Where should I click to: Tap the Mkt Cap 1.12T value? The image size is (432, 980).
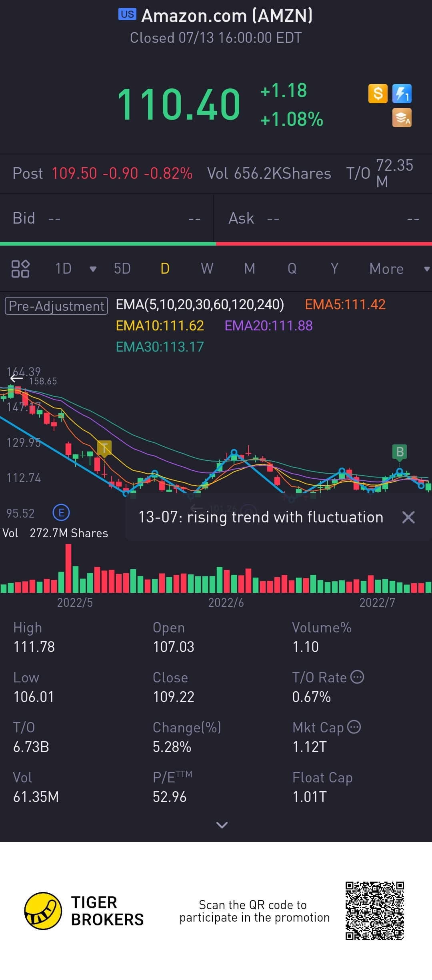pyautogui.click(x=310, y=747)
